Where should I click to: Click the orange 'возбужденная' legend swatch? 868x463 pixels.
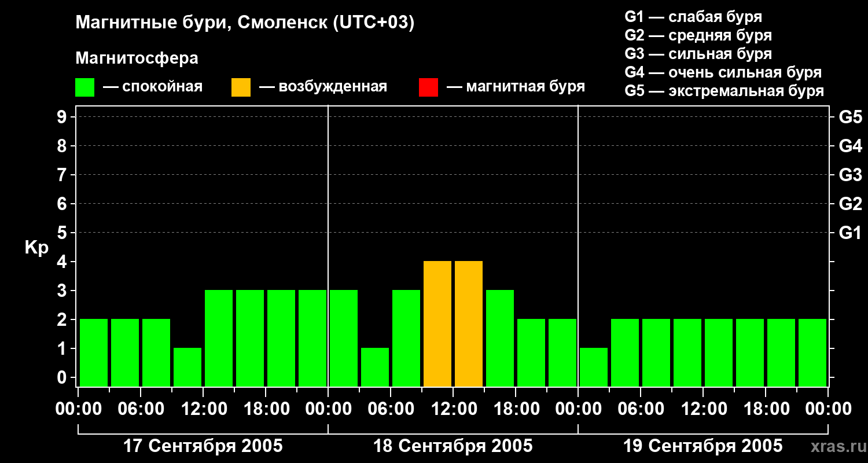(x=241, y=87)
